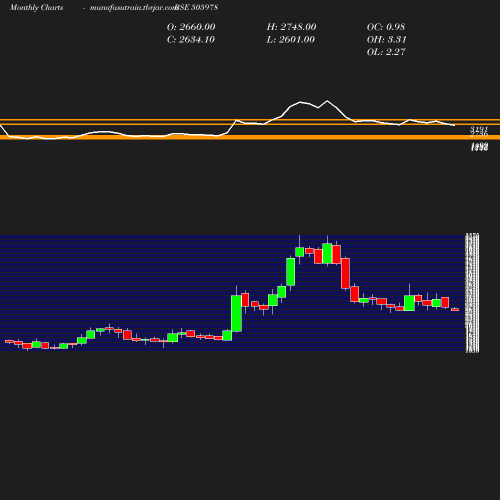Click the 'OC: 0.98' value
Viewport: 500px width, 500px height.
click(x=386, y=27)
